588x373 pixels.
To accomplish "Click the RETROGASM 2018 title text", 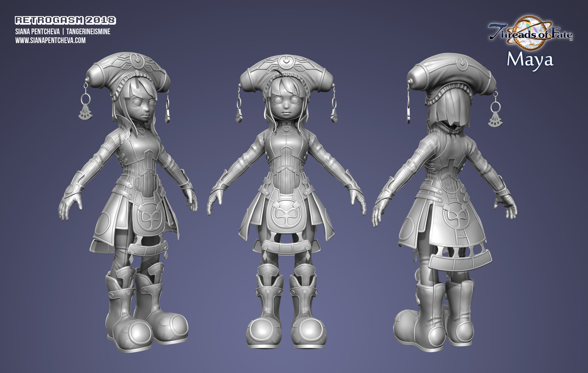I will pos(65,20).
